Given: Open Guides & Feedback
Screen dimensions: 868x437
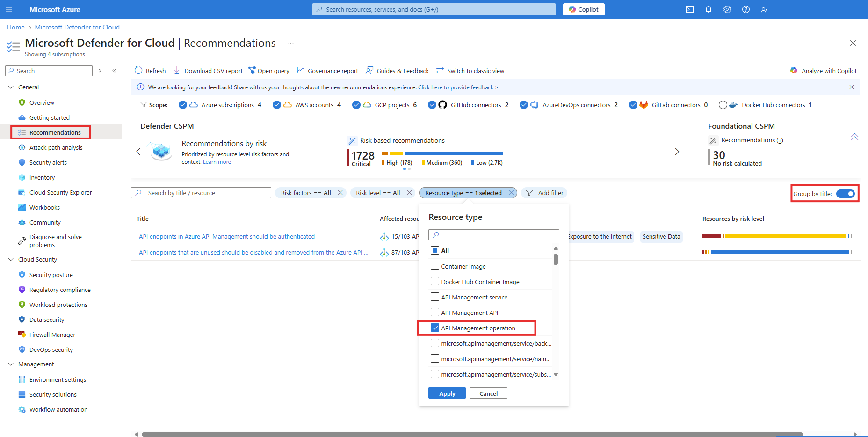Looking at the screenshot, I should pyautogui.click(x=397, y=71).
